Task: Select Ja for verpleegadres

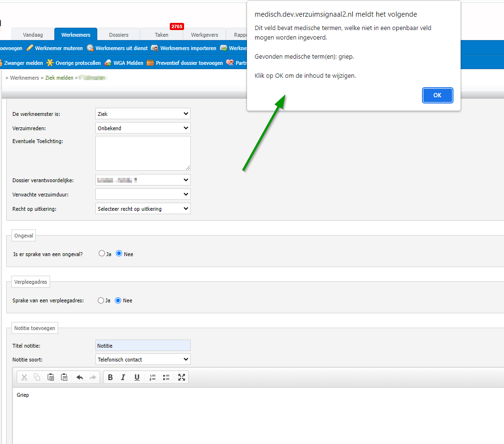Action: pyautogui.click(x=101, y=300)
